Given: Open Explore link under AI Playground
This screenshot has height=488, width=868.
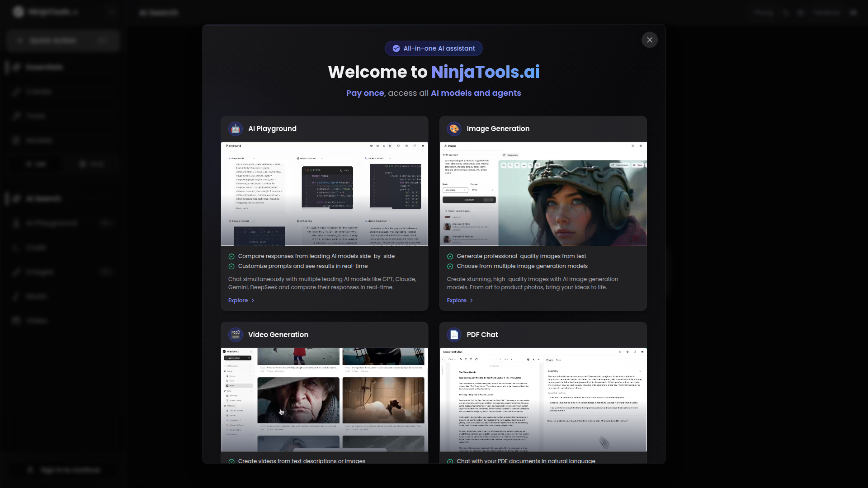Looking at the screenshot, I should tap(241, 300).
